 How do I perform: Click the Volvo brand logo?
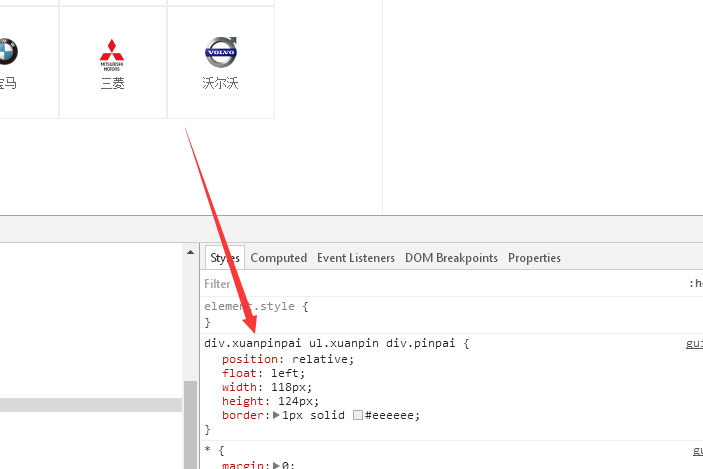click(x=221, y=52)
